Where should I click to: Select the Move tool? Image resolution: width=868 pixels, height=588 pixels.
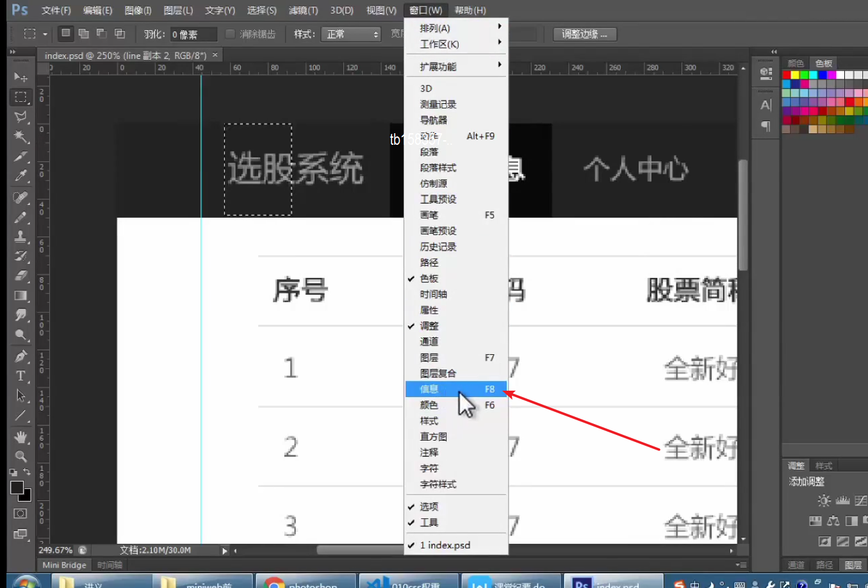20,78
